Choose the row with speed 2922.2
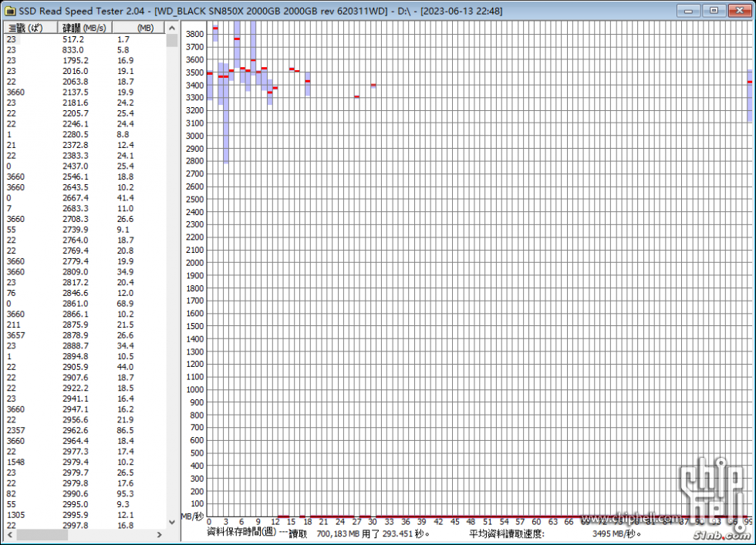 (x=85, y=389)
